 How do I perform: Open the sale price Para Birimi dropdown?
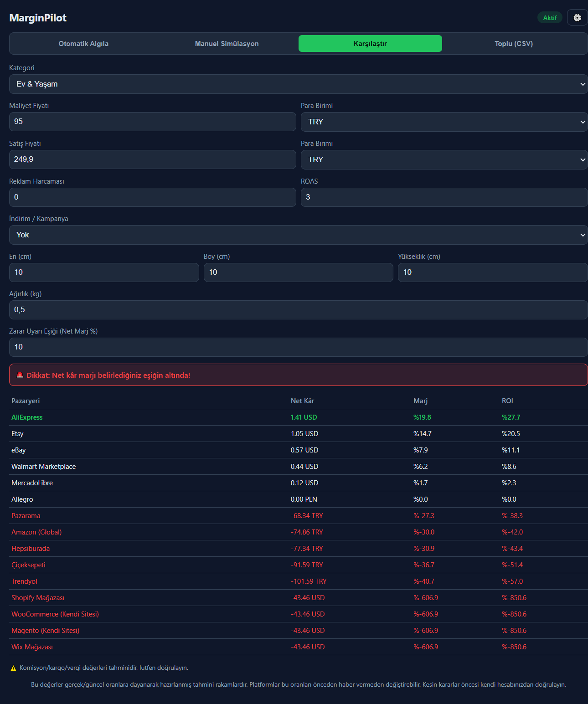click(444, 160)
